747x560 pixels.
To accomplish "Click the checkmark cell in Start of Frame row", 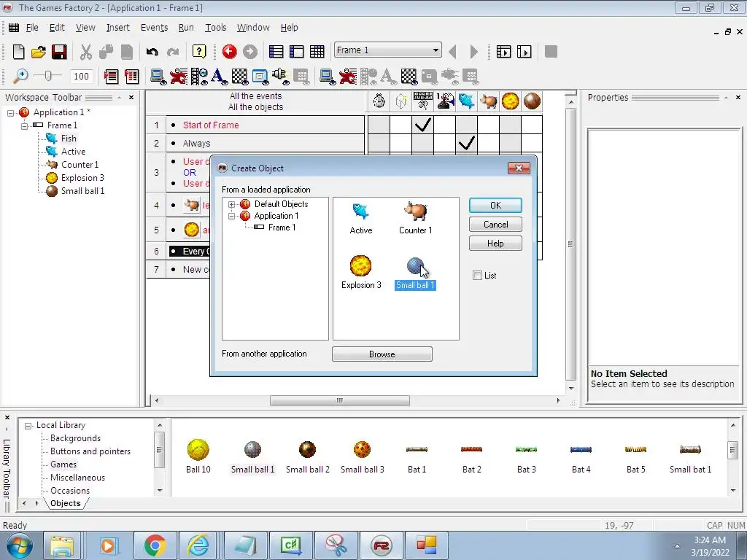I will tap(423, 125).
